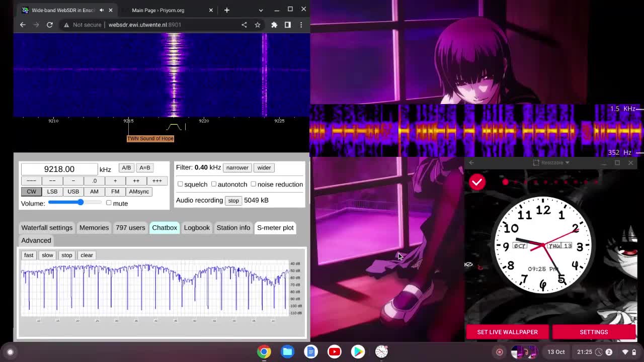The image size is (644, 362).
Task: Open the browser extensions puzzle icon
Action: [x=274, y=25]
